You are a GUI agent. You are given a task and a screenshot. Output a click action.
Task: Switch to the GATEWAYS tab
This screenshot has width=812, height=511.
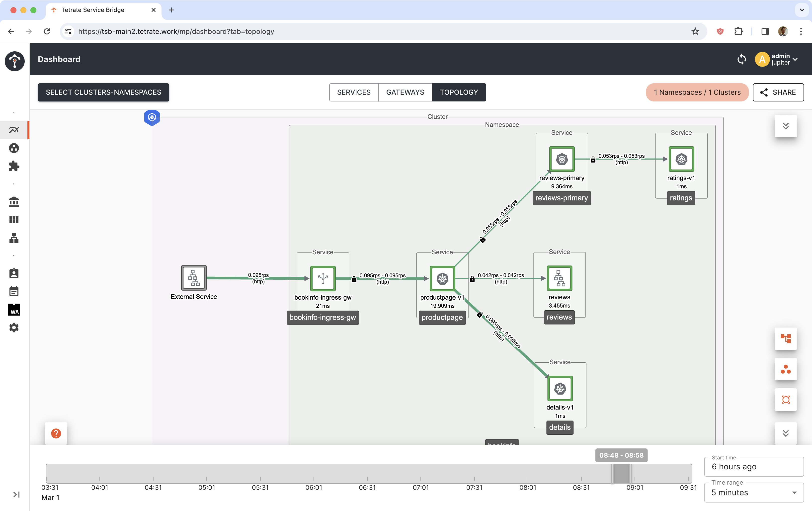405,92
